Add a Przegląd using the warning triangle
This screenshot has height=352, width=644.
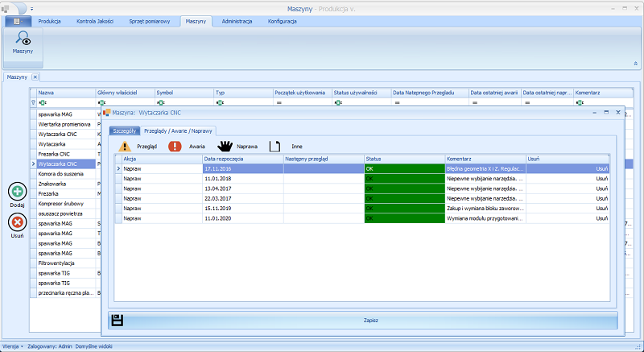click(125, 147)
